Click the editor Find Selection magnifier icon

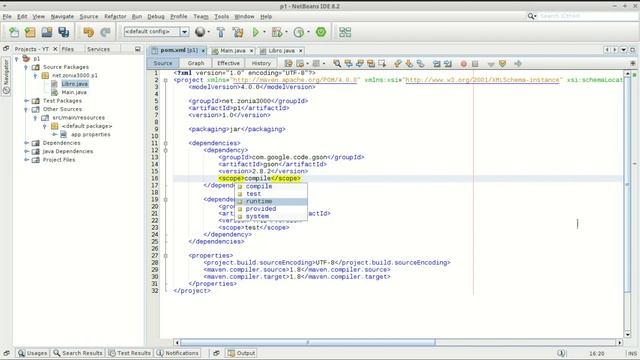pyautogui.click(x=337, y=63)
